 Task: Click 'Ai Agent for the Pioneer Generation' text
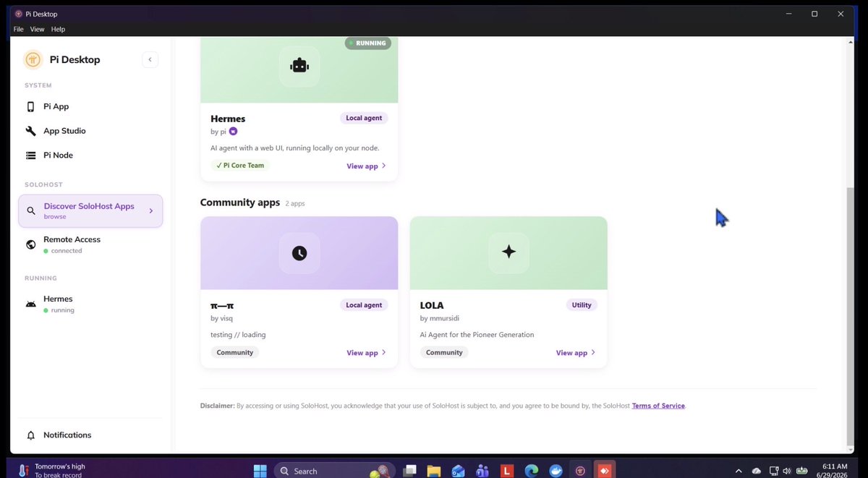coord(477,335)
